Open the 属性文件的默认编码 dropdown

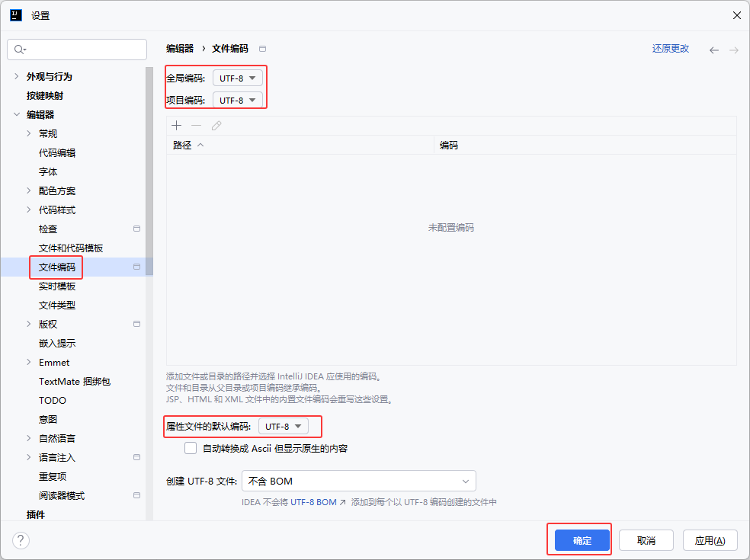coord(284,427)
